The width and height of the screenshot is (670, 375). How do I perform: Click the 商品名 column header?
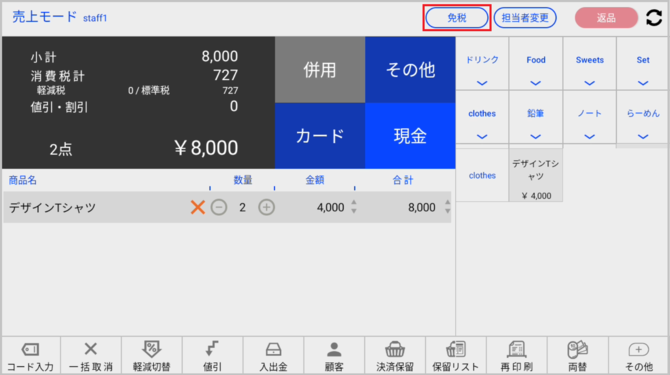(x=23, y=180)
